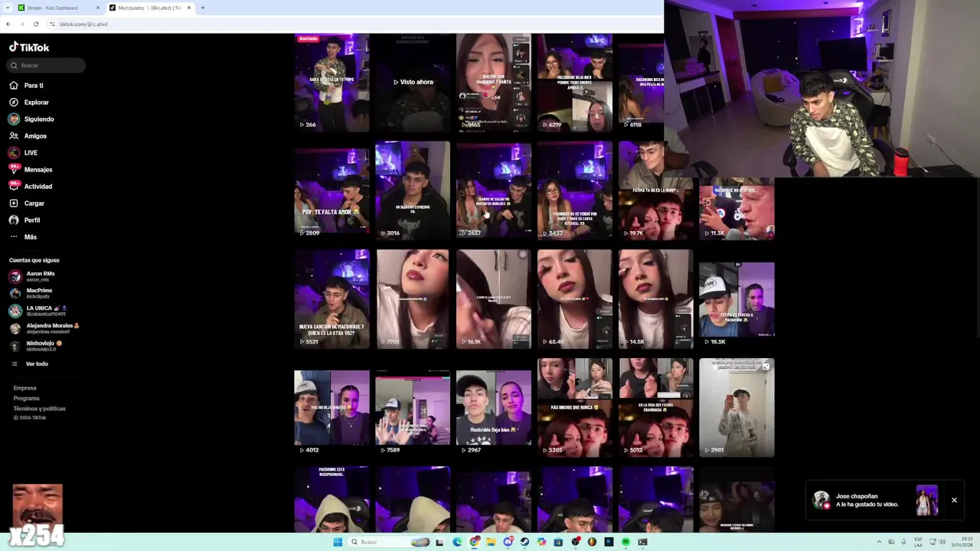Viewport: 980px width, 551px height.
Task: Open the terminal icon in taskbar
Action: pos(642,542)
